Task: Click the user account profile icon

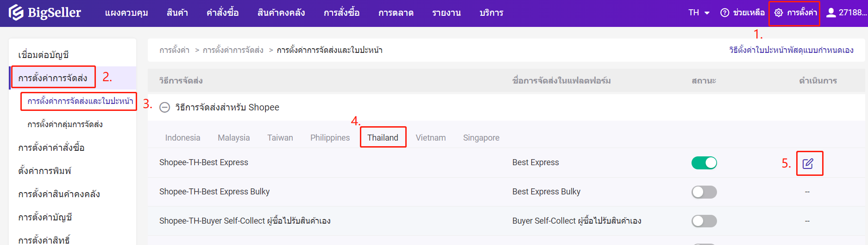Action: coord(831,13)
